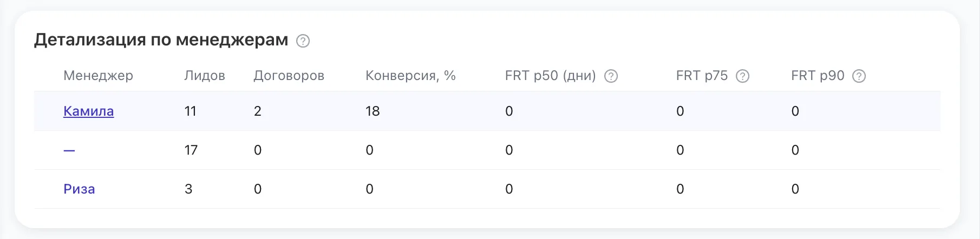
Task: Open manager link Риза
Action: pos(79,189)
